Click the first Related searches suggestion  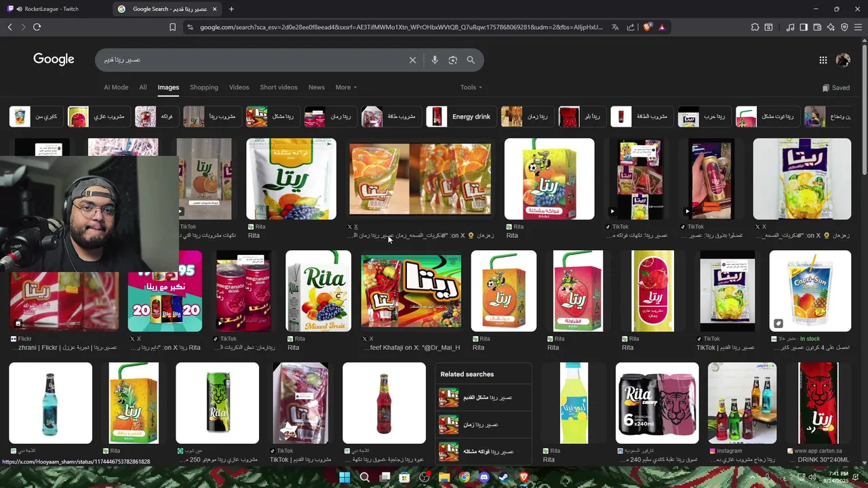tap(482, 397)
